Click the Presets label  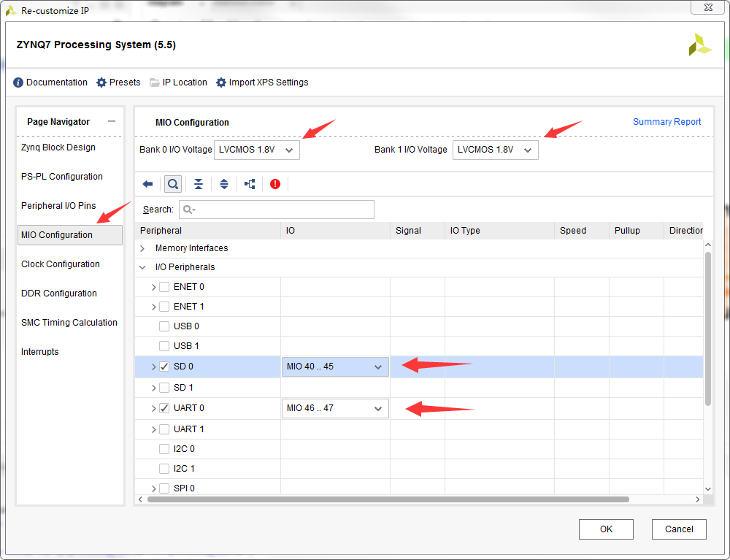pos(125,83)
